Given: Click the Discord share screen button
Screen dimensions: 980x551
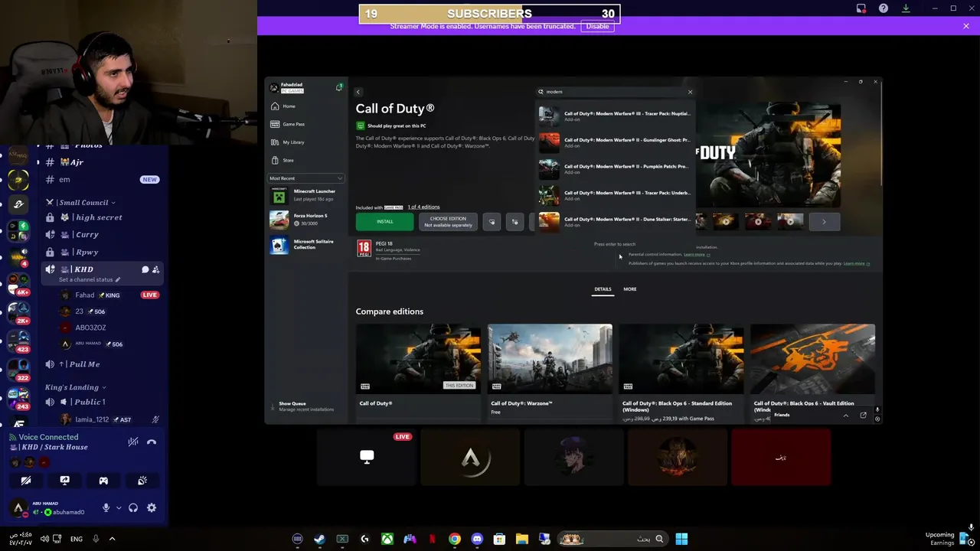Looking at the screenshot, I should tap(64, 481).
